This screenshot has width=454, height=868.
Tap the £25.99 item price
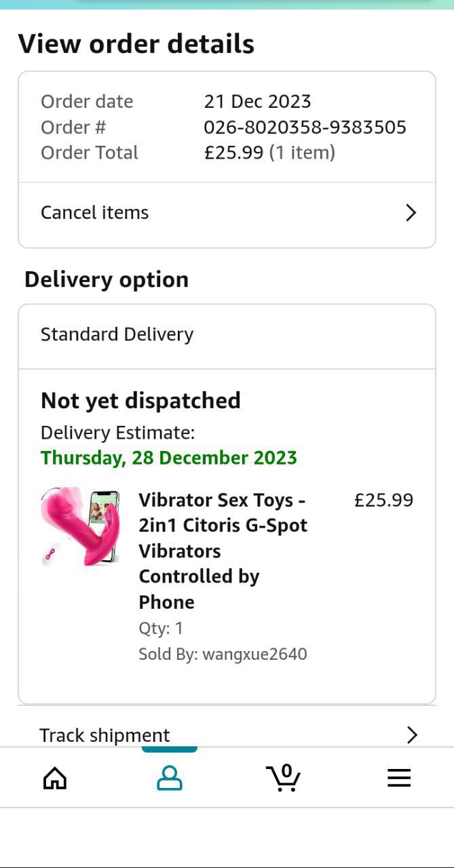(x=383, y=500)
